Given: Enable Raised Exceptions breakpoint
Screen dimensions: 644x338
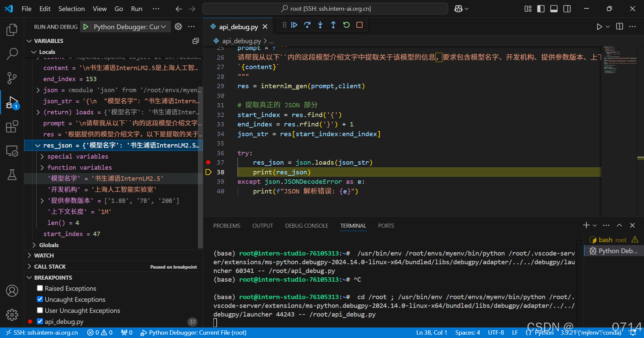Looking at the screenshot, I should click(40, 288).
